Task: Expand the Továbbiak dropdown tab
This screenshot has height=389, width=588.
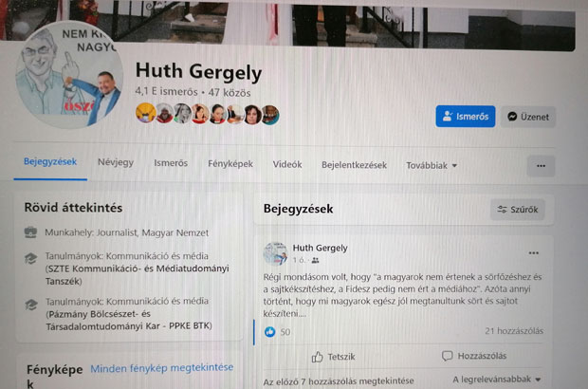Action: 432,165
